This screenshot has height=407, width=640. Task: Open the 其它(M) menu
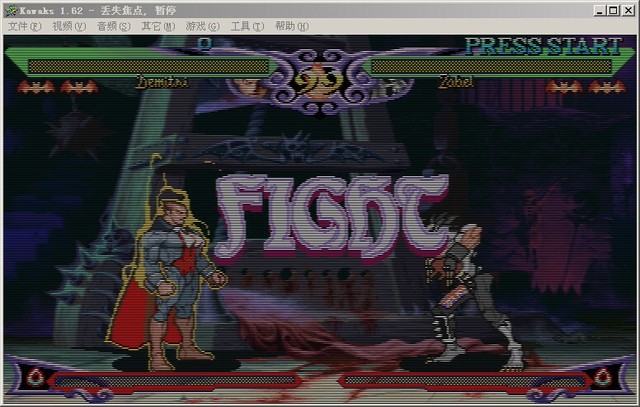158,27
